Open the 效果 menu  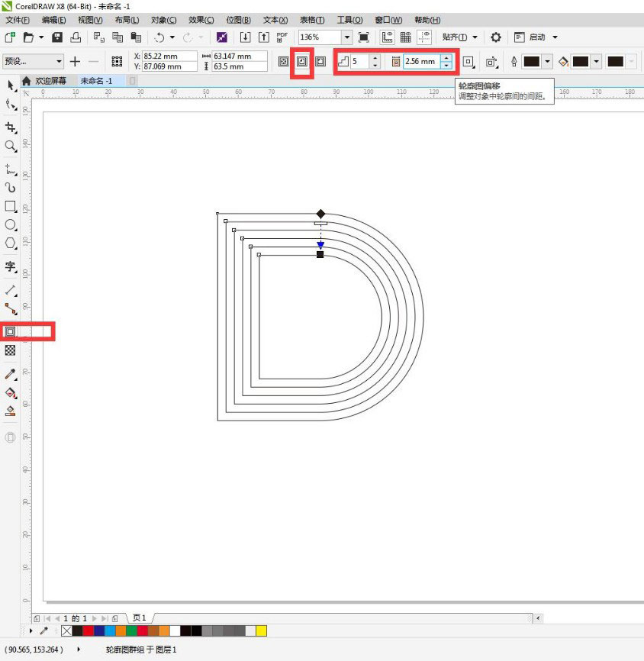(x=201, y=21)
